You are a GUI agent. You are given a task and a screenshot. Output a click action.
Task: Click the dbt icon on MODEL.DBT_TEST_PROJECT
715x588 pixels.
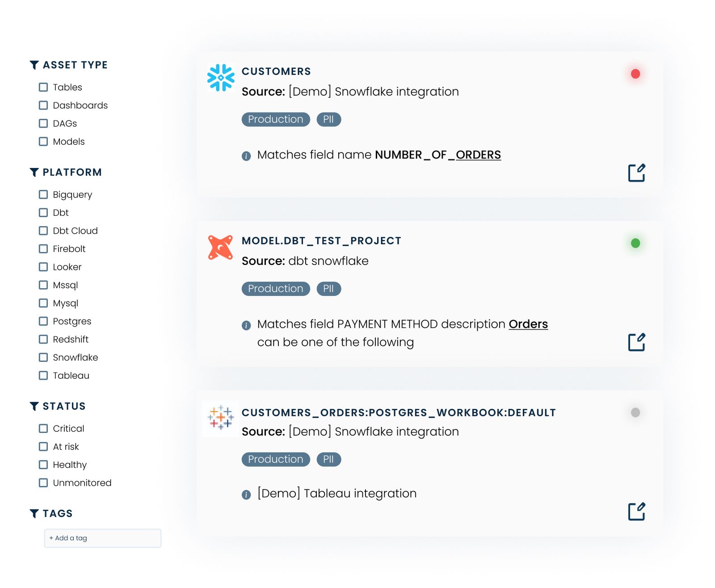pyautogui.click(x=220, y=246)
